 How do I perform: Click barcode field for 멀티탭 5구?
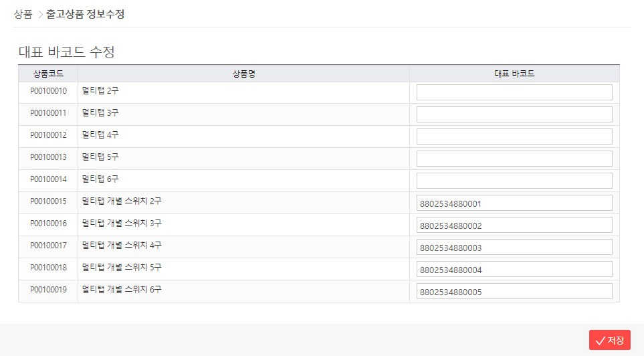[514, 159]
